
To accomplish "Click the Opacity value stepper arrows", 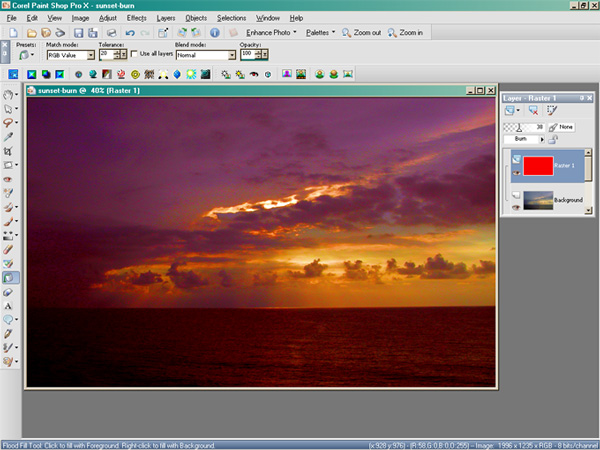I will pyautogui.click(x=258, y=55).
